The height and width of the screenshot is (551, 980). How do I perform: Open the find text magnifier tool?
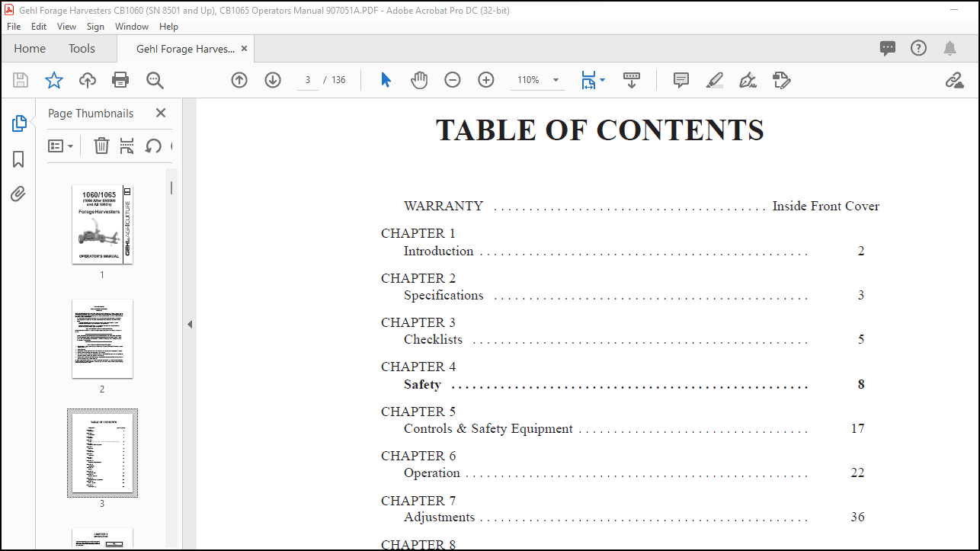click(155, 80)
